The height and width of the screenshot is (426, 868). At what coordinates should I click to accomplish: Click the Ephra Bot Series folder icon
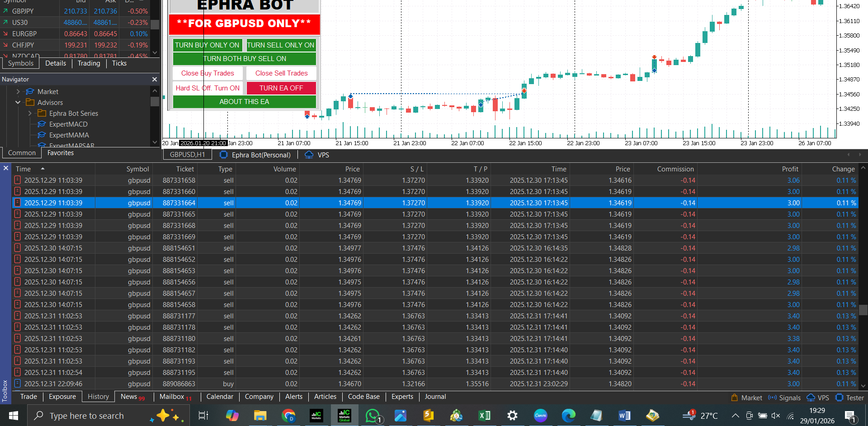click(42, 113)
